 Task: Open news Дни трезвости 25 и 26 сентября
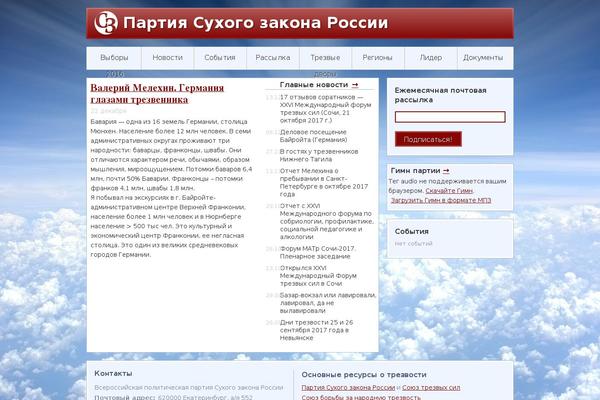(x=316, y=330)
